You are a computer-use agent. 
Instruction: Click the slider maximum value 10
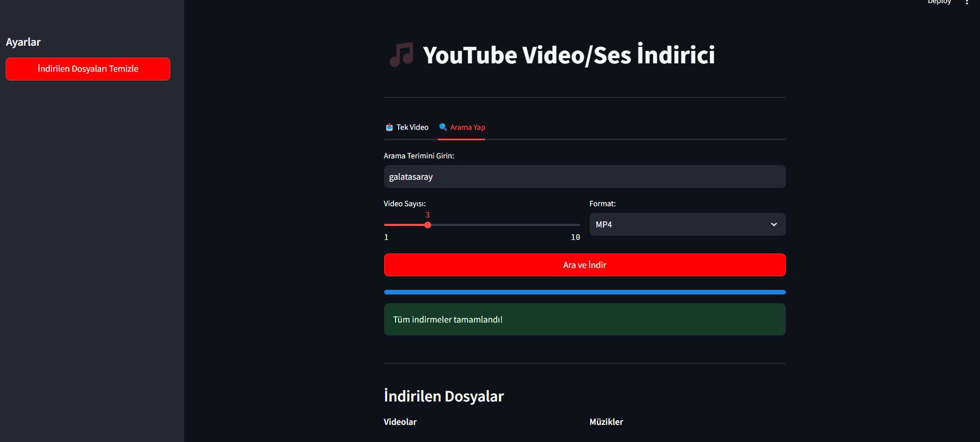pyautogui.click(x=575, y=237)
